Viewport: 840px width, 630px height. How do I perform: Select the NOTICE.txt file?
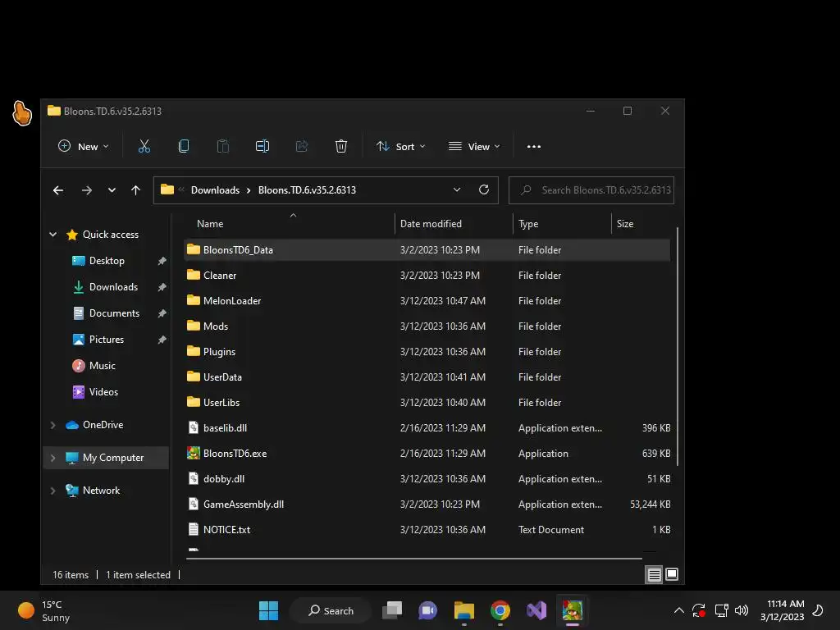pos(427,530)
